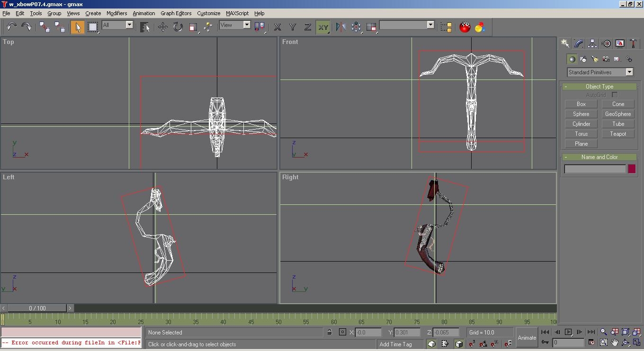The width and height of the screenshot is (644, 351).
Task: Activate the Pan hand tool
Action: (615, 342)
